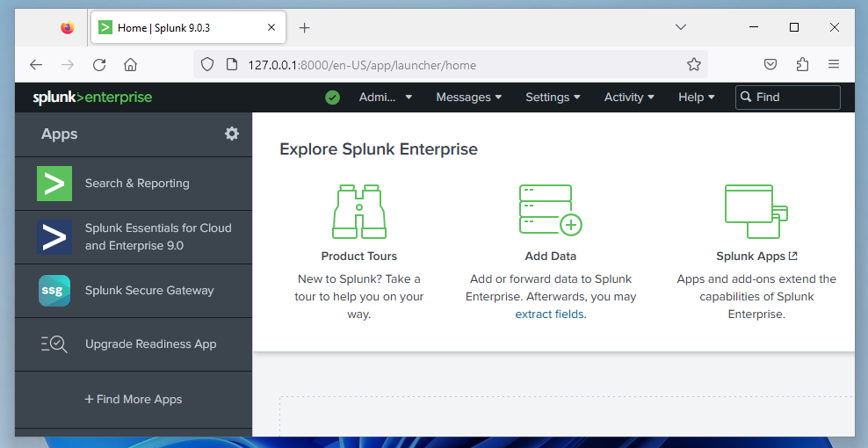The width and height of the screenshot is (868, 448).
Task: Click the splunk>enterprise logo
Action: 92,98
